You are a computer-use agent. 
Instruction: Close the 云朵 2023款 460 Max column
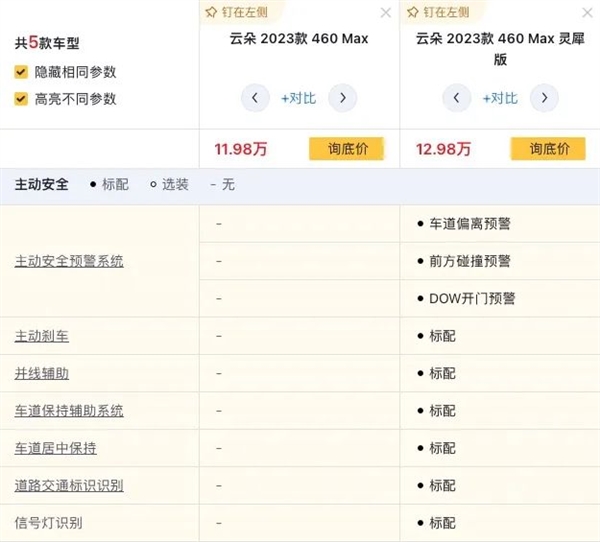coord(386,13)
